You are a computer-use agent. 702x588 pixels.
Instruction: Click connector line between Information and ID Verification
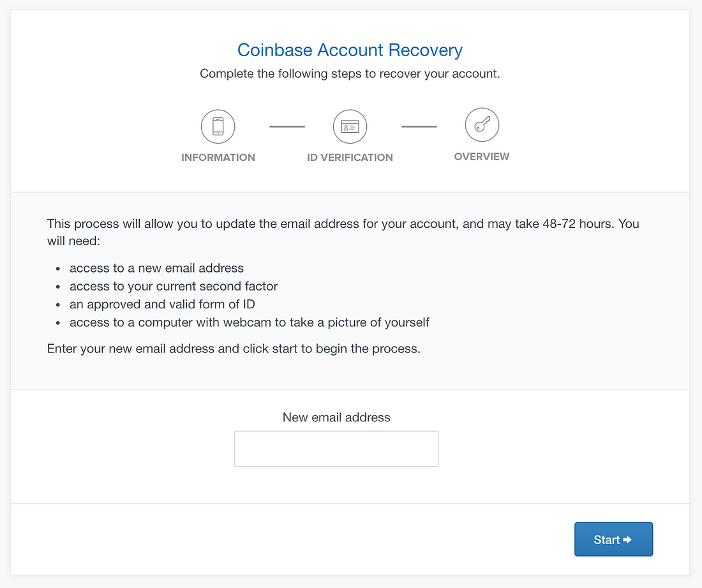pos(287,126)
